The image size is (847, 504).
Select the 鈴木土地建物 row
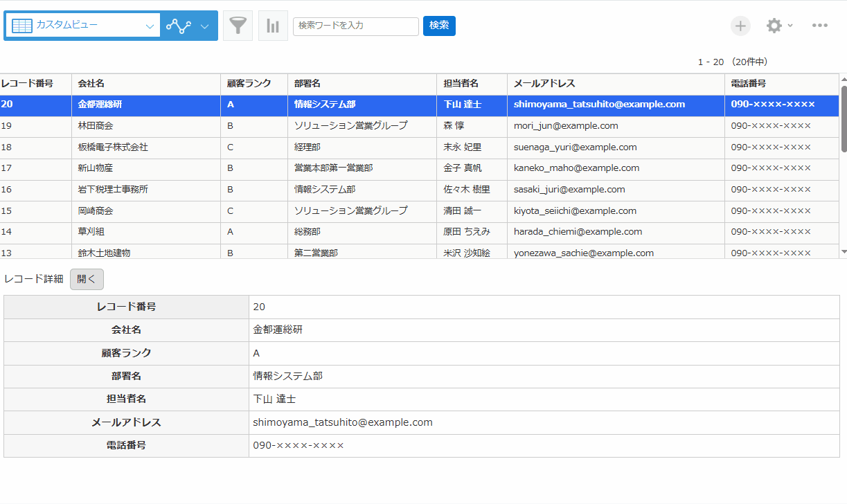pyautogui.click(x=420, y=251)
